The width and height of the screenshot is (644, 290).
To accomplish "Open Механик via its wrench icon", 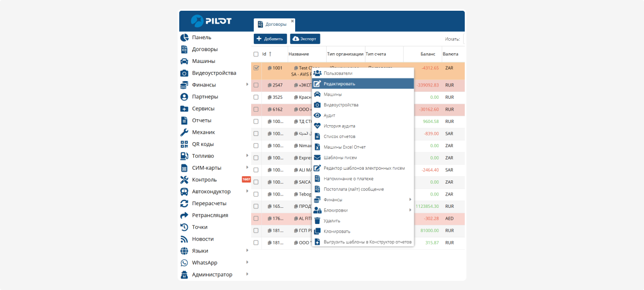I will 184,132.
